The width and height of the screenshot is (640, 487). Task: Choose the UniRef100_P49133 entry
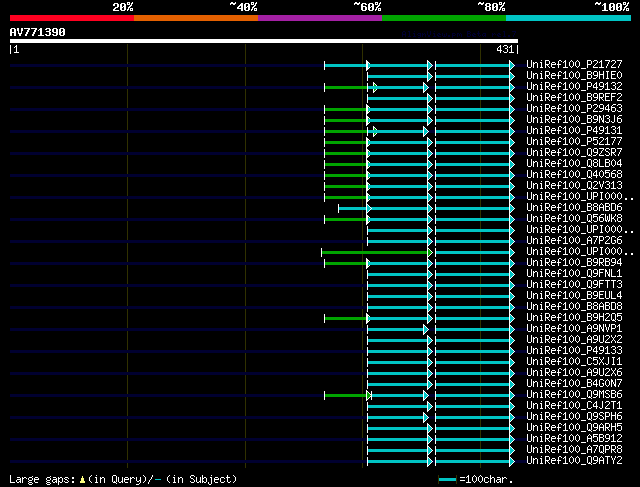(574, 351)
